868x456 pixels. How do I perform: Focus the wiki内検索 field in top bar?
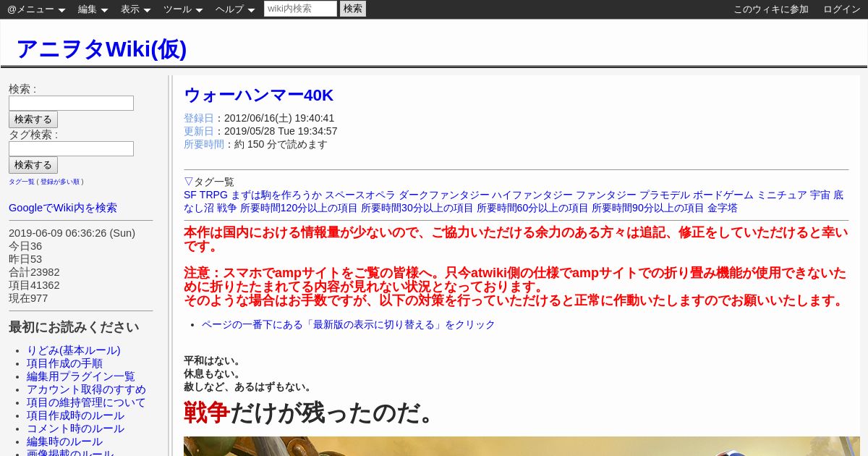tap(300, 9)
